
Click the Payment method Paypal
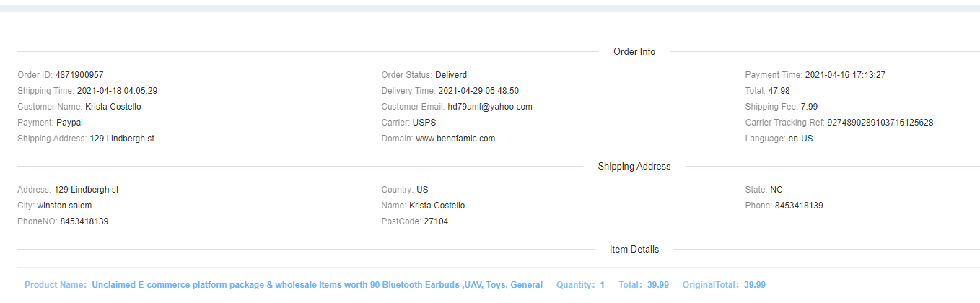pyautogui.click(x=69, y=123)
